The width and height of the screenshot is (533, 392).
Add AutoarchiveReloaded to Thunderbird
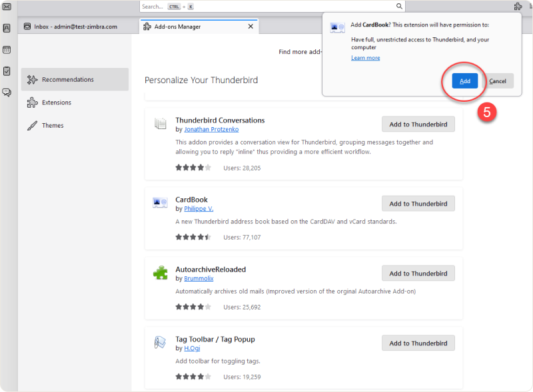[x=418, y=274]
